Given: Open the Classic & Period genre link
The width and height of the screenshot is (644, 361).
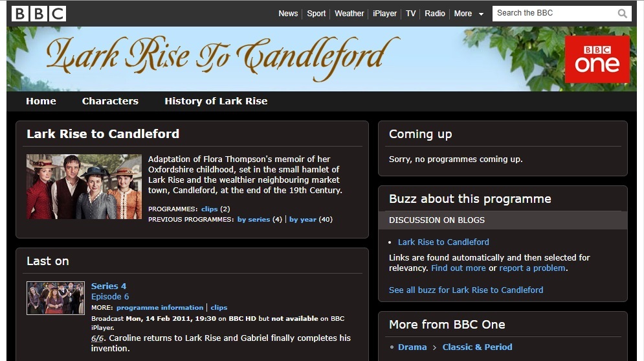Looking at the screenshot, I should pos(477,347).
